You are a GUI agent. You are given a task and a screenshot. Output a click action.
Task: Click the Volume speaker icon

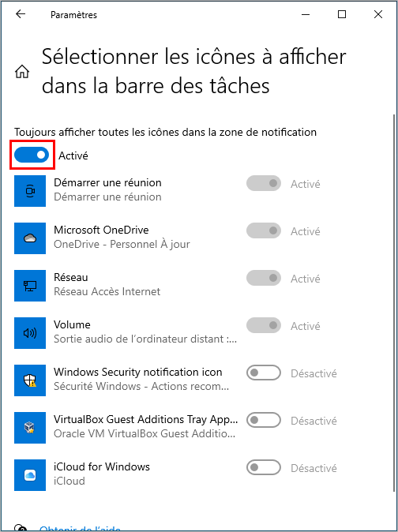(x=30, y=333)
